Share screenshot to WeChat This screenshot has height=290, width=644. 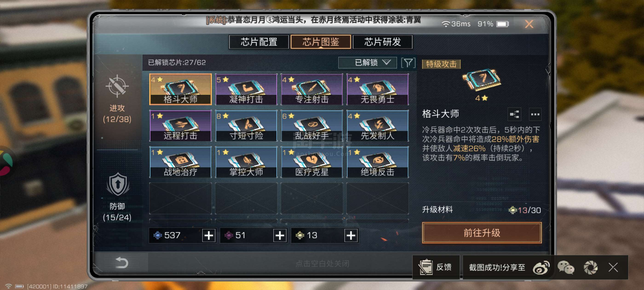566,267
